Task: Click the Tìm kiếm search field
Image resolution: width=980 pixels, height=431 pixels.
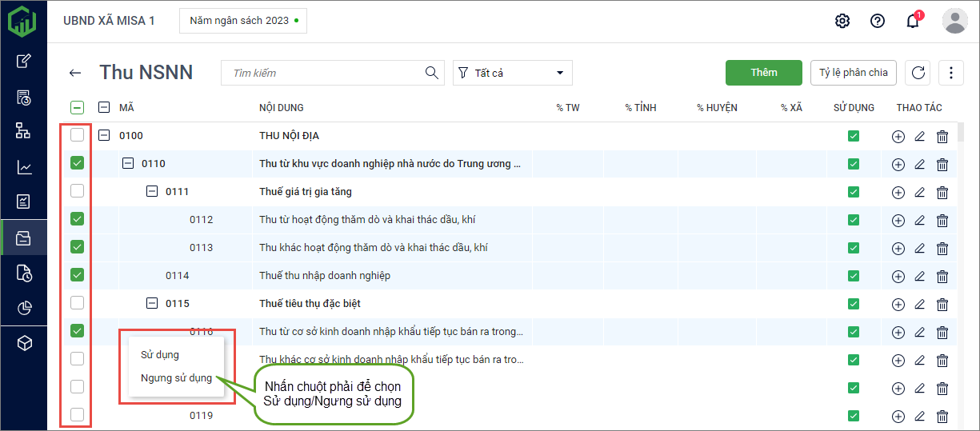Action: point(324,73)
